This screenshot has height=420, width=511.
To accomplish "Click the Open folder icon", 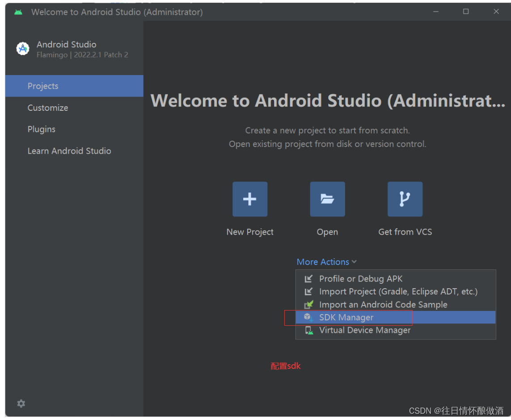I will [327, 199].
